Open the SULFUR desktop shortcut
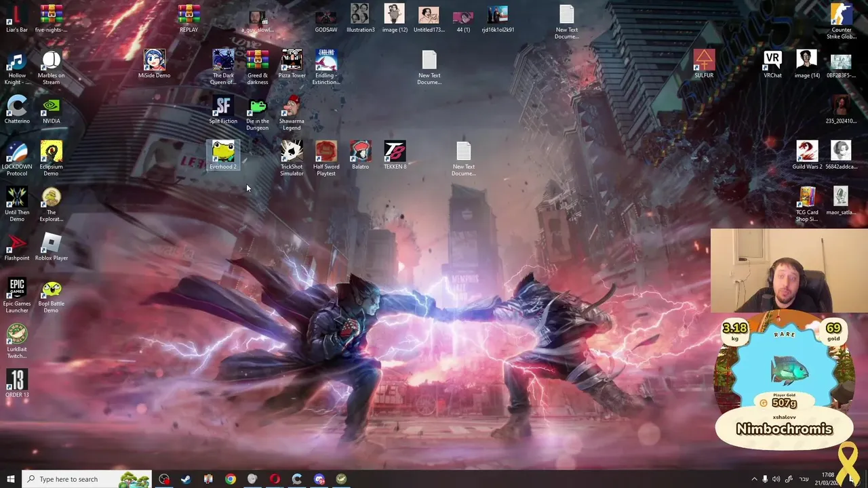 click(704, 64)
